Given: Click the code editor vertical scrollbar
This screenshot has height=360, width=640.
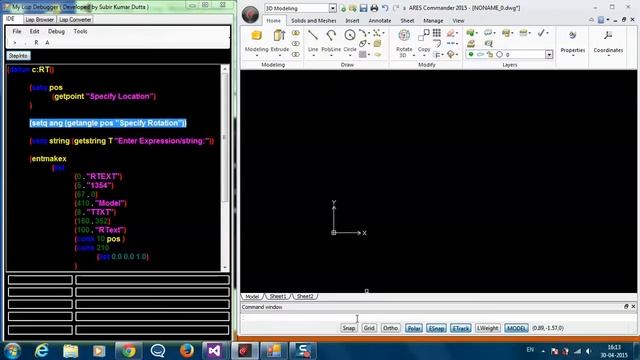Looking at the screenshot, I should (x=225, y=167).
